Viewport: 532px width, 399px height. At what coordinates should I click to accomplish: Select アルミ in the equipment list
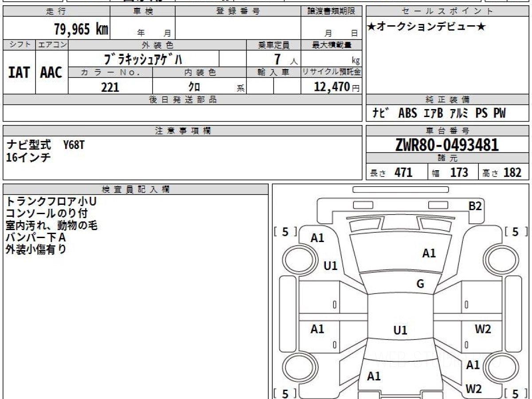(459, 113)
